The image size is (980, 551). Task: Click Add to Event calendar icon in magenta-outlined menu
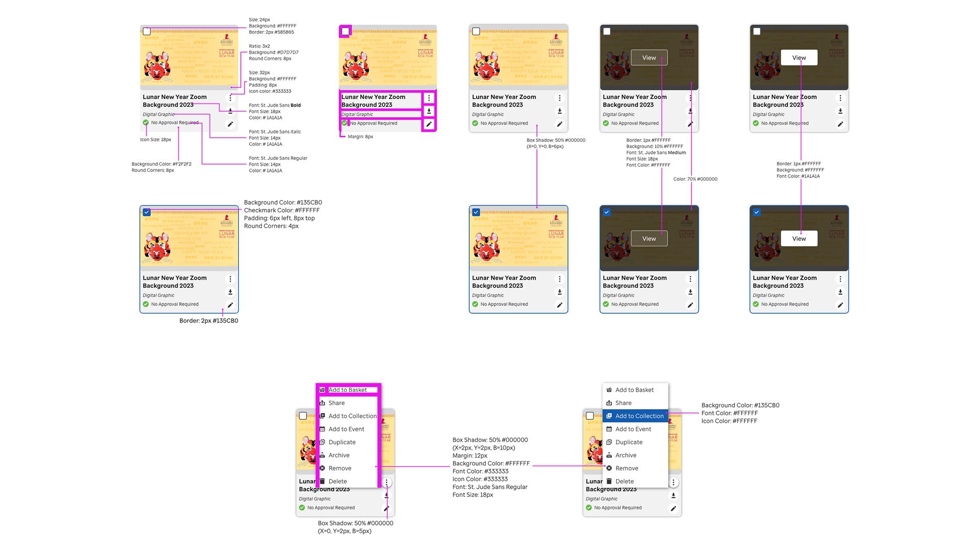tap(323, 429)
